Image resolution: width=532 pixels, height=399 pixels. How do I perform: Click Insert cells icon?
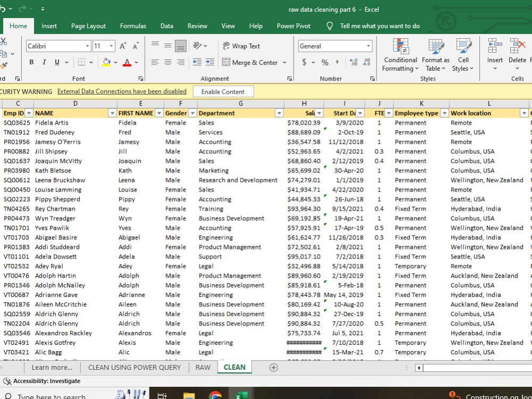pos(495,45)
